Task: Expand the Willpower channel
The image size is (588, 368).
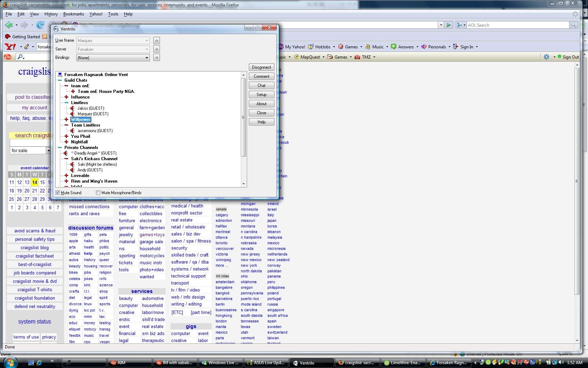Action: pos(66,120)
